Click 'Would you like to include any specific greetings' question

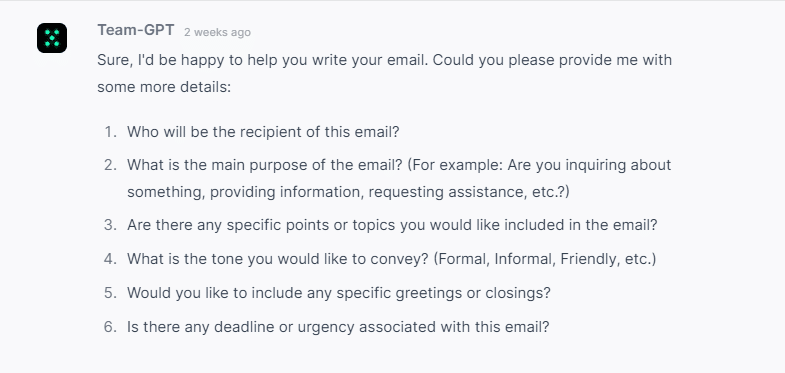[x=338, y=292]
